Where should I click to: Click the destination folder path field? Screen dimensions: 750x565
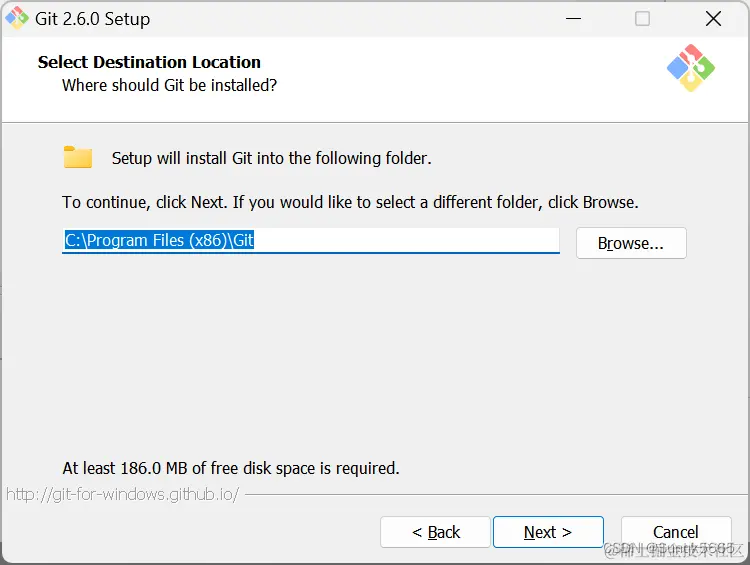311,241
